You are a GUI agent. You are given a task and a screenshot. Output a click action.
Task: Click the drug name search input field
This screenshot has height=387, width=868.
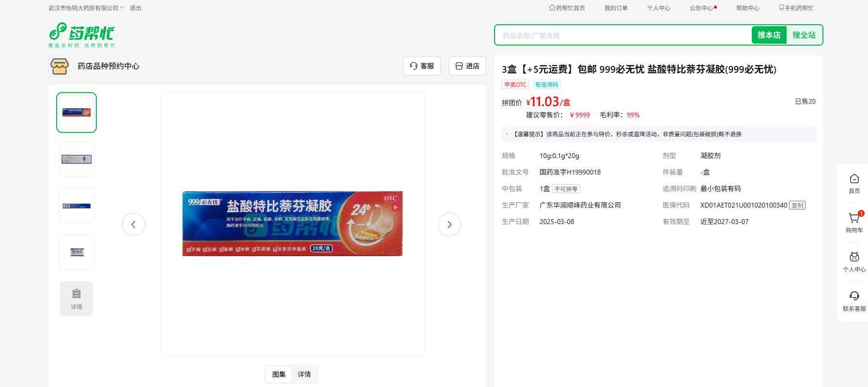pyautogui.click(x=623, y=35)
